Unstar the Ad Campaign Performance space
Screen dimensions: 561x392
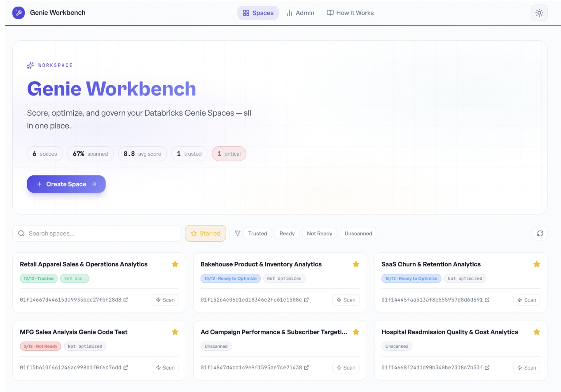(356, 332)
